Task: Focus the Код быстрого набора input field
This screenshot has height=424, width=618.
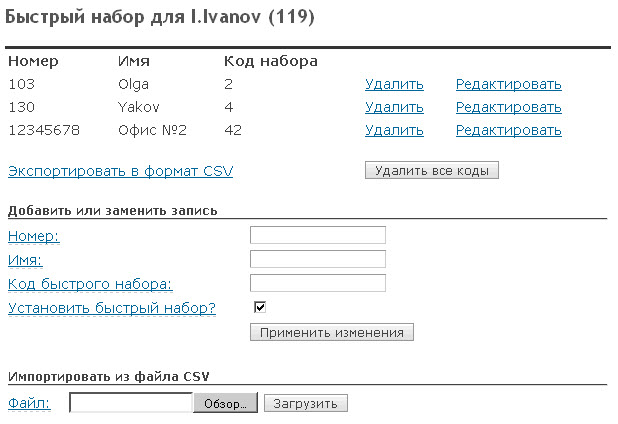Action: 318,283
